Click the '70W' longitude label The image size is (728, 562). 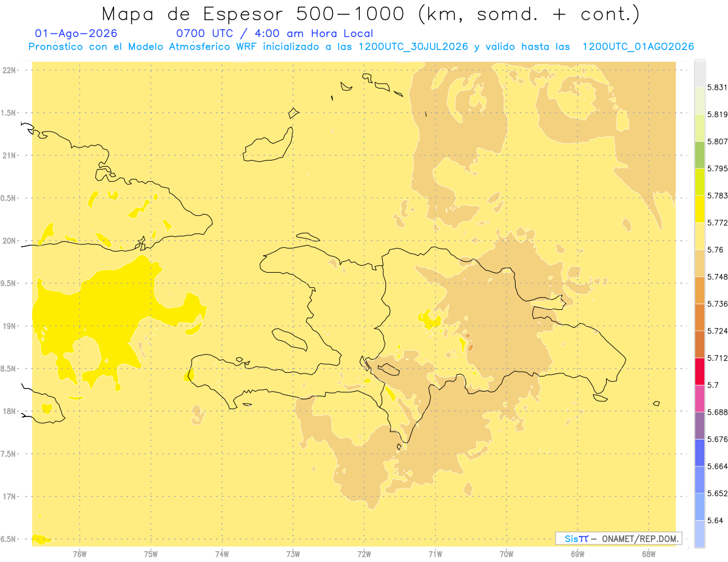(506, 554)
